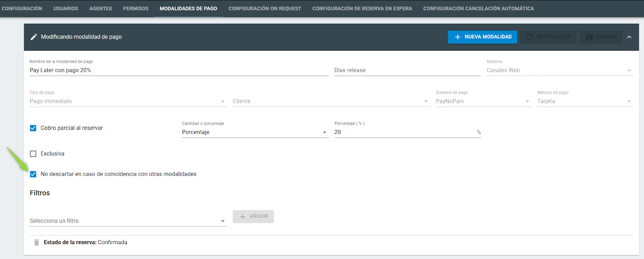Select the Modalidades de pago tab
644x259 pixels.
[x=188, y=8]
